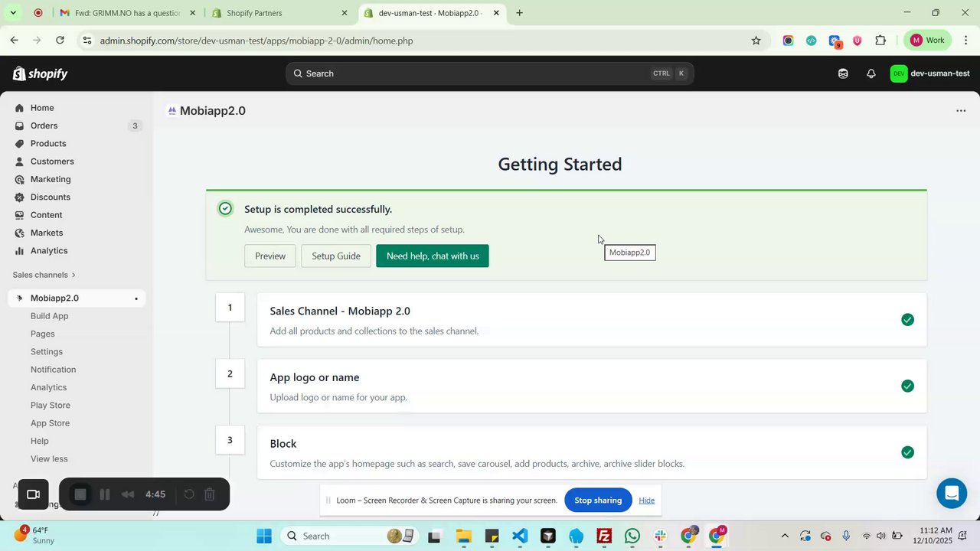980x551 pixels.
Task: Pause the Loom recording
Action: [x=105, y=494]
